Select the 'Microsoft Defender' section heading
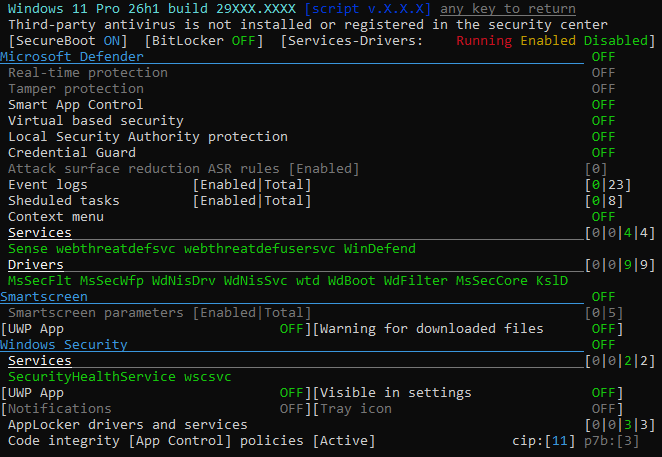The width and height of the screenshot is (662, 457). [72, 57]
